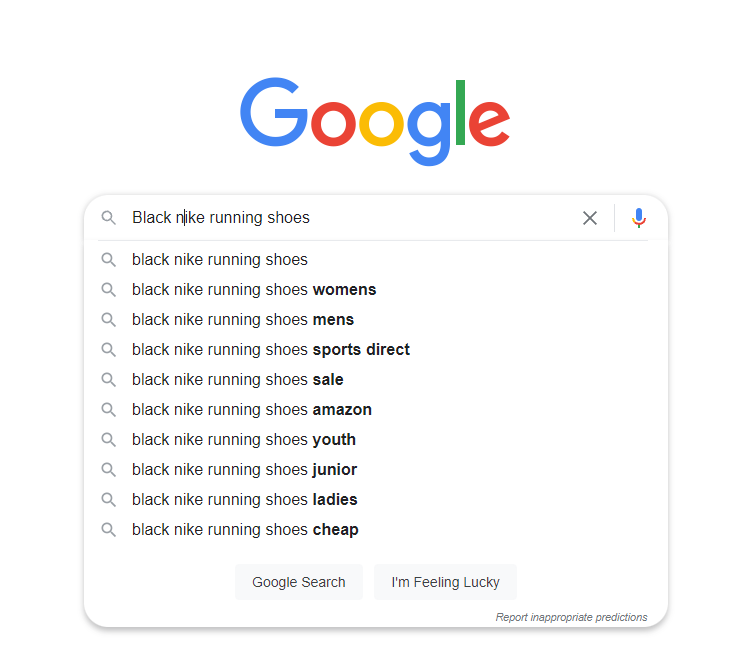Screen dimensions: 739x663
Task: Pick the 'black nike running shoes junior' suggestion
Action: click(x=244, y=470)
